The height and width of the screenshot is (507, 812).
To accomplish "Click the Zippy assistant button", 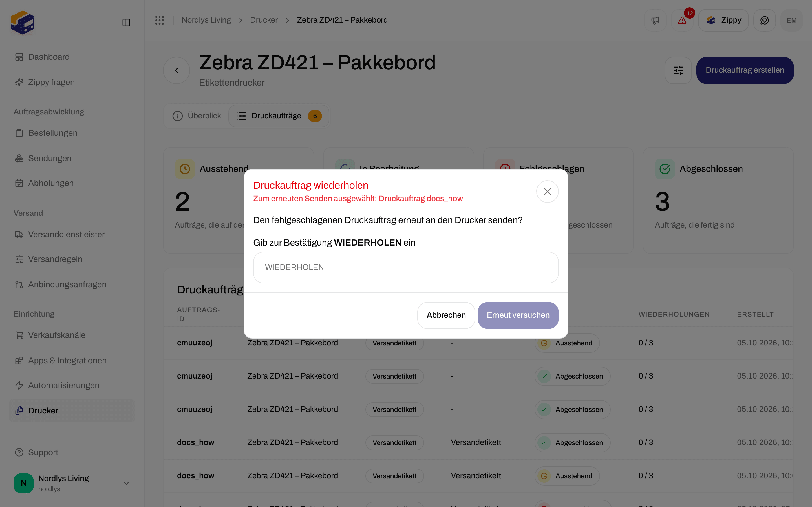I will coord(723,20).
